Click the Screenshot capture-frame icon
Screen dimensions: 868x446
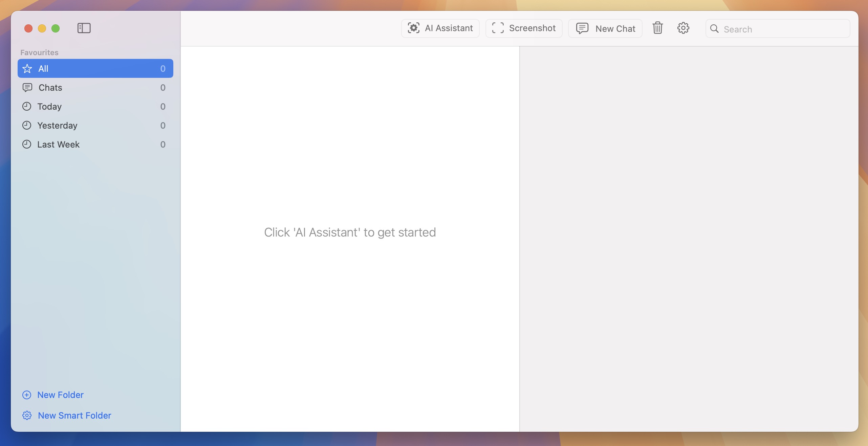[497, 28]
